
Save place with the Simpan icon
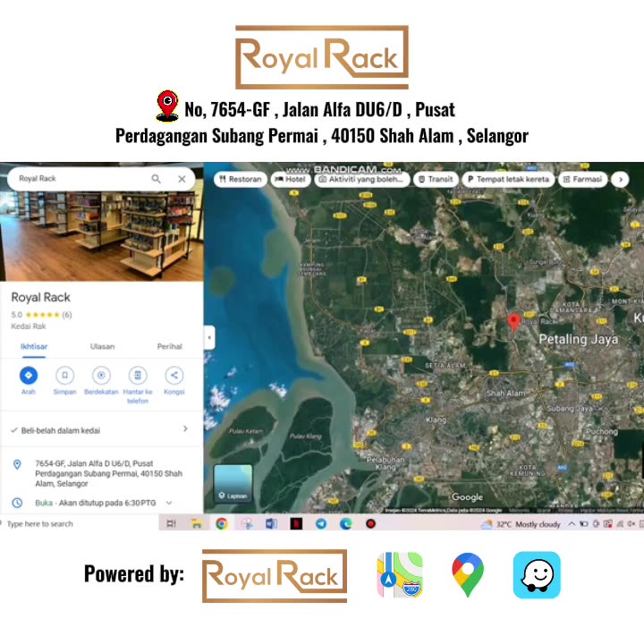pyautogui.click(x=64, y=376)
